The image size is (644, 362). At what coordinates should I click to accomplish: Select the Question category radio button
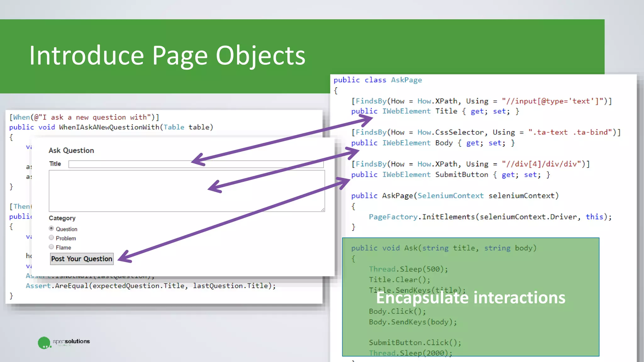click(x=51, y=228)
